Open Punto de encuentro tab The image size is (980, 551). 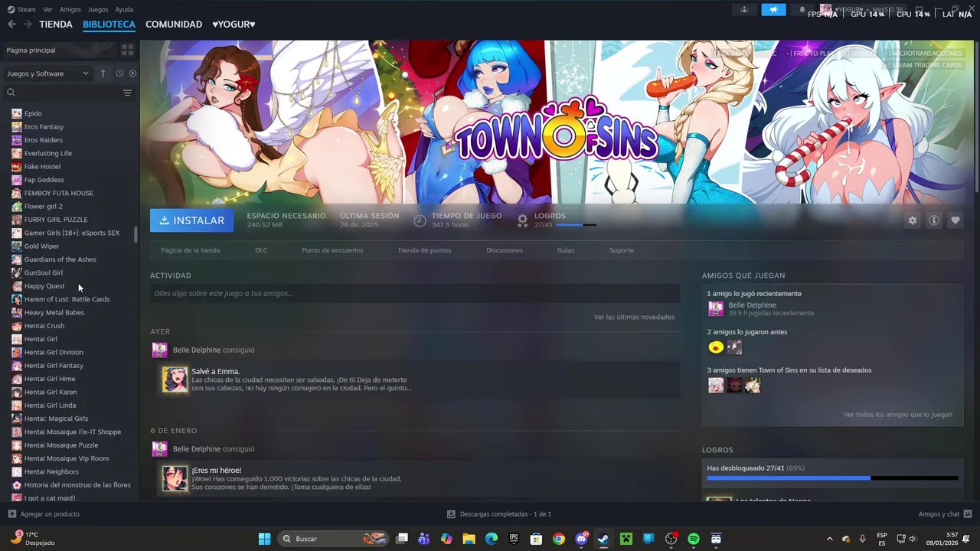pos(332,250)
